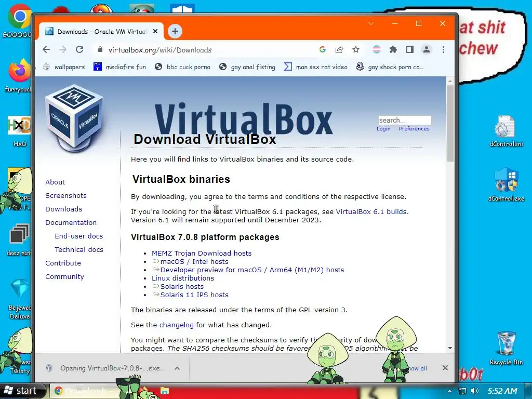Click the Google search icon in address bar
Screen dimensions: 532x399
coord(323,49)
